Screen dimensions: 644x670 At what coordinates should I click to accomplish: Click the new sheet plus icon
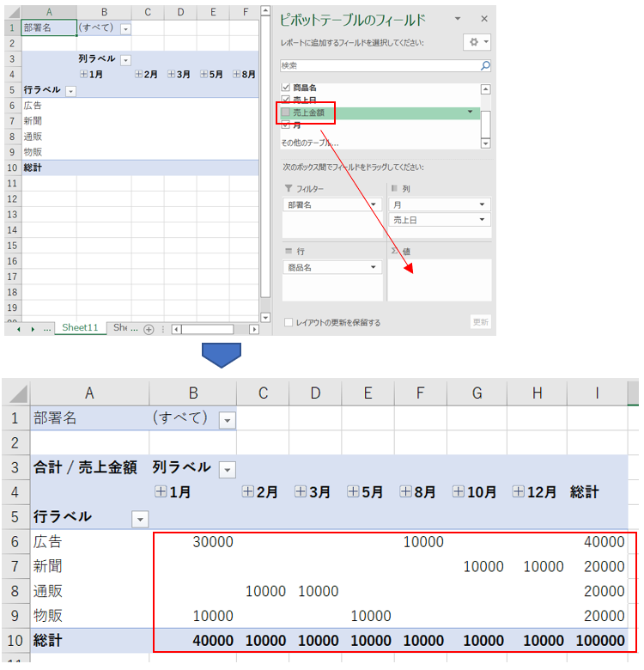point(149,328)
